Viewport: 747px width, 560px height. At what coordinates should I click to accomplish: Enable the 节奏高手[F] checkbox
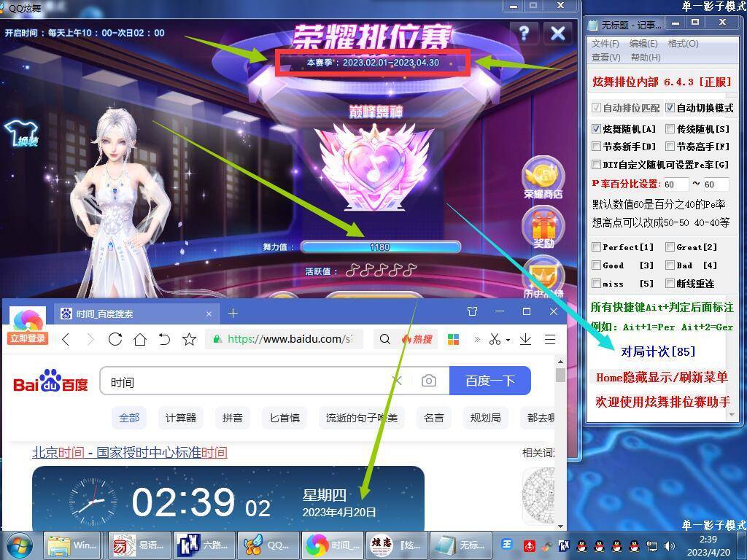pyautogui.click(x=670, y=146)
